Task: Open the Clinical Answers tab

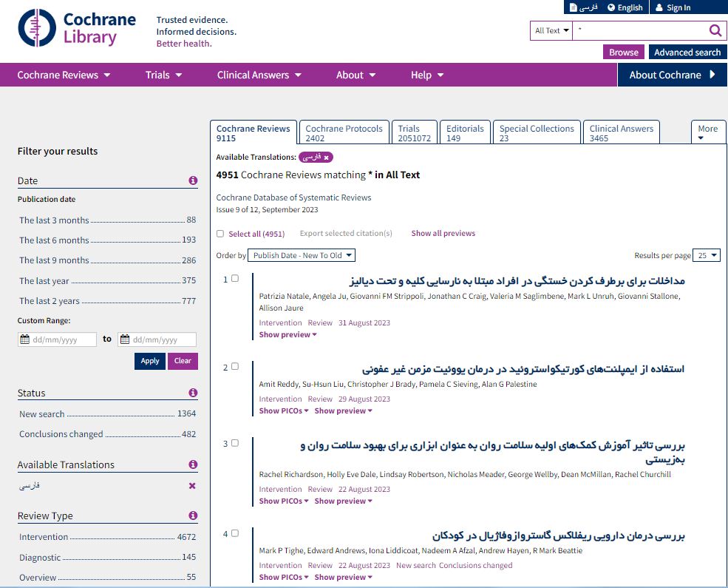Action: pos(621,132)
